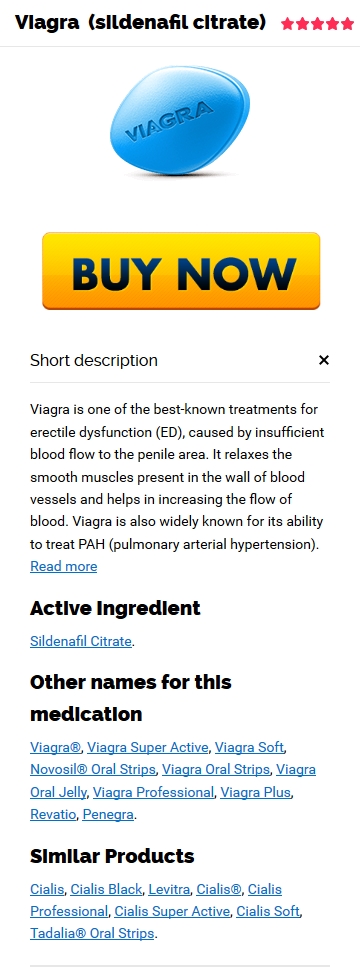Open the Novosil Oral Strips link
The height and width of the screenshot is (967, 360).
click(93, 769)
